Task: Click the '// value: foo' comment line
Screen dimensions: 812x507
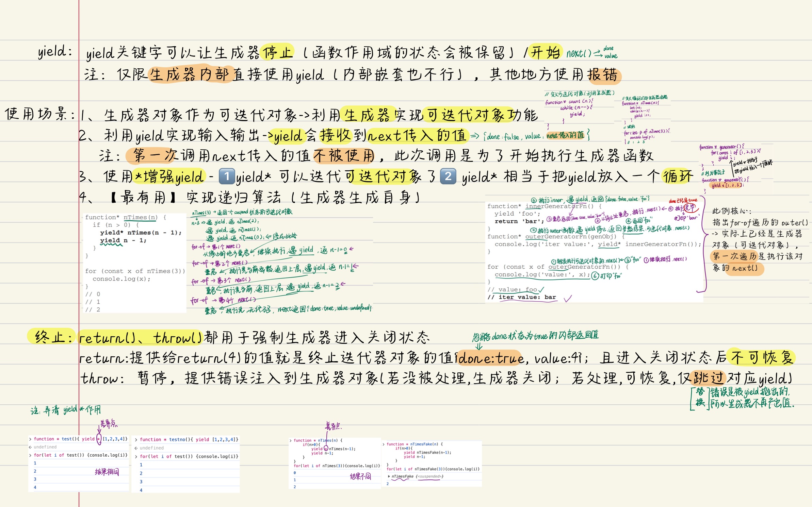Action: point(512,290)
